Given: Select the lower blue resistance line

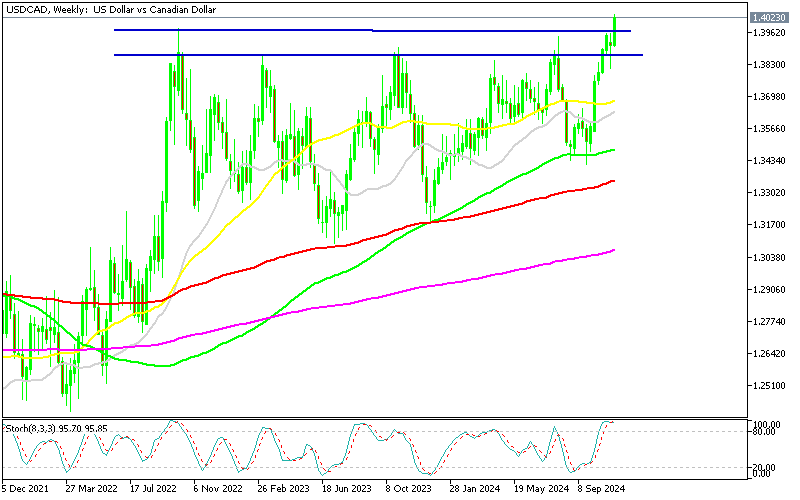Looking at the screenshot, I should point(300,55).
